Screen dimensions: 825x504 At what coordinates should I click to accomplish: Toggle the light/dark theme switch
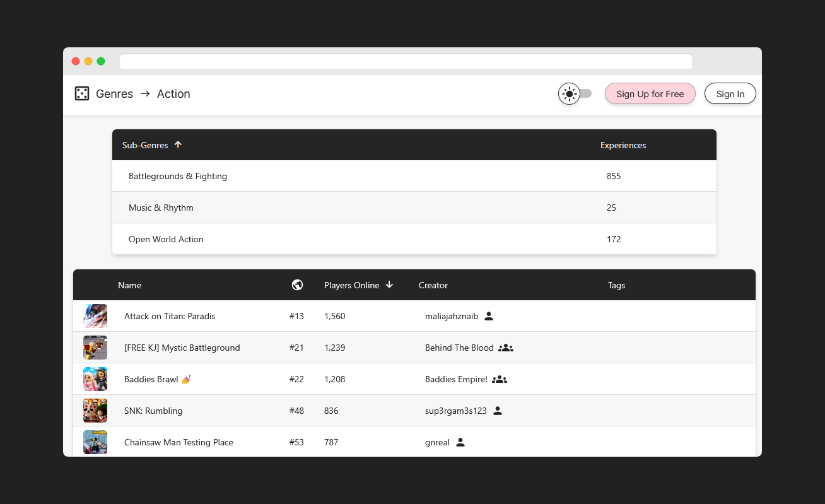tap(575, 94)
